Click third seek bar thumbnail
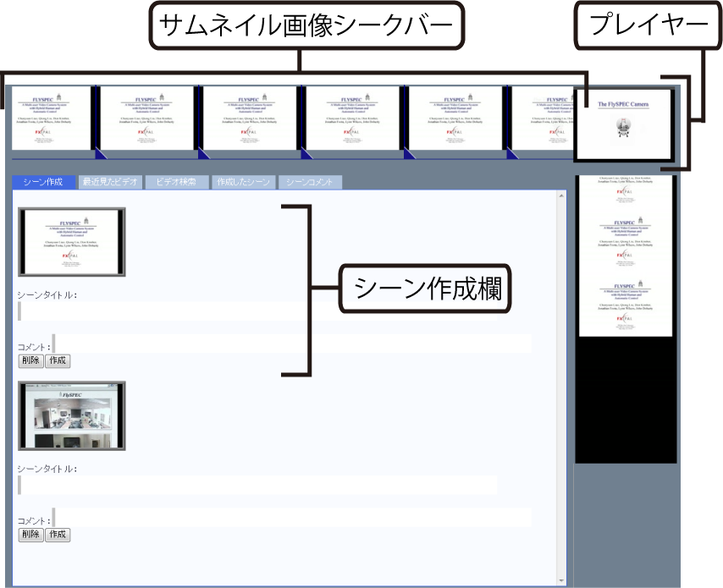Image resolution: width=723 pixels, height=588 pixels. pyautogui.click(x=250, y=118)
